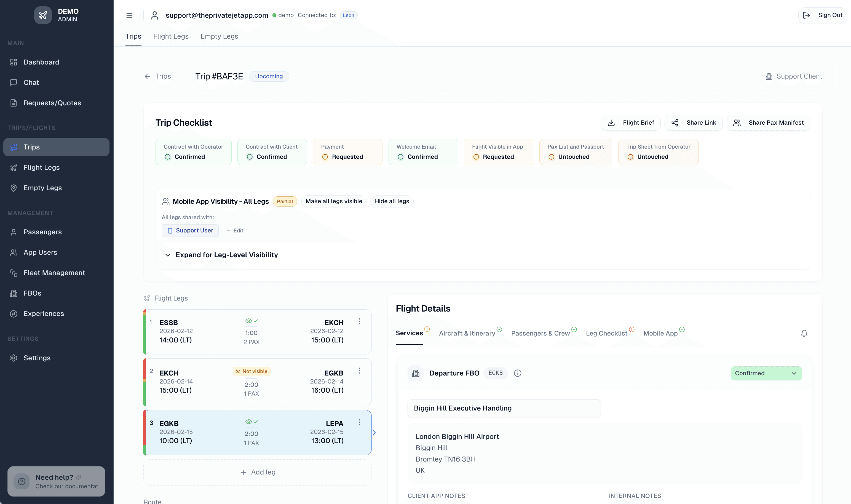The width and height of the screenshot is (851, 504).
Task: Open the Chat section in sidebar
Action: pyautogui.click(x=31, y=82)
